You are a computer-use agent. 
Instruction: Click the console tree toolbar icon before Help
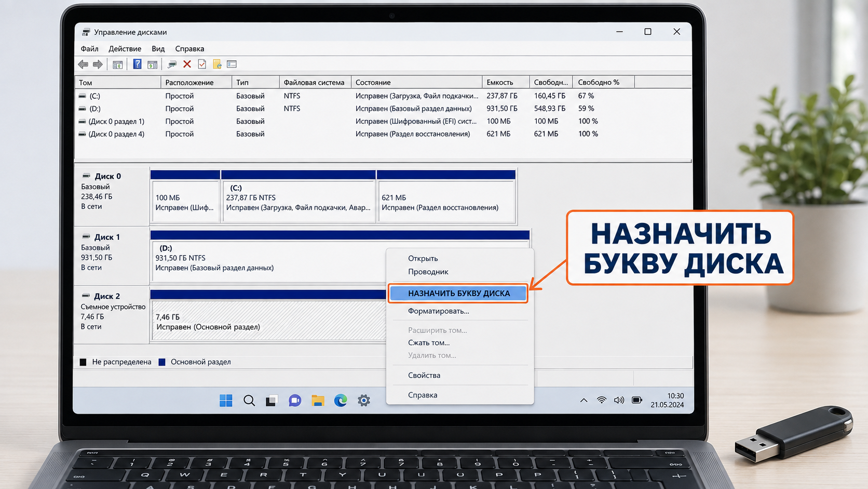tap(118, 64)
